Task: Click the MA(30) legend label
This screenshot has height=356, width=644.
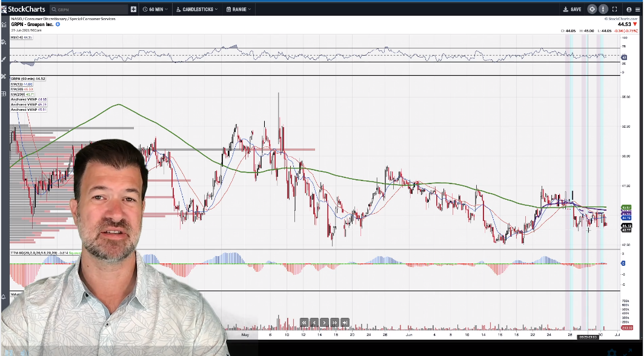Action: tap(22, 89)
